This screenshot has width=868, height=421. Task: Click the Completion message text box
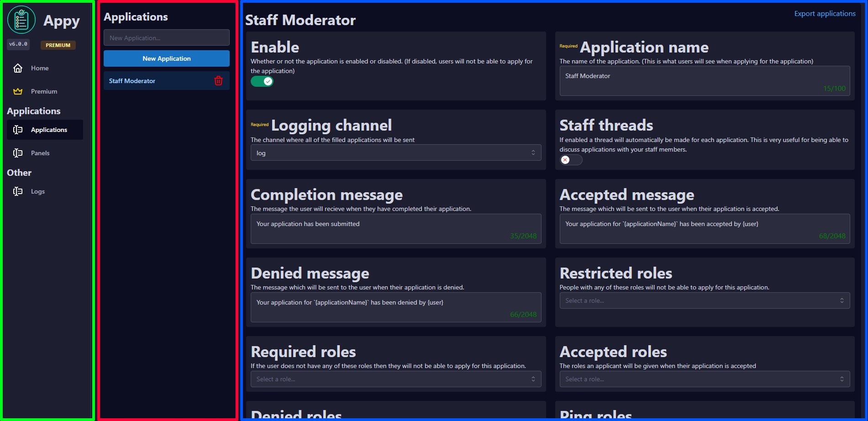[x=395, y=228]
